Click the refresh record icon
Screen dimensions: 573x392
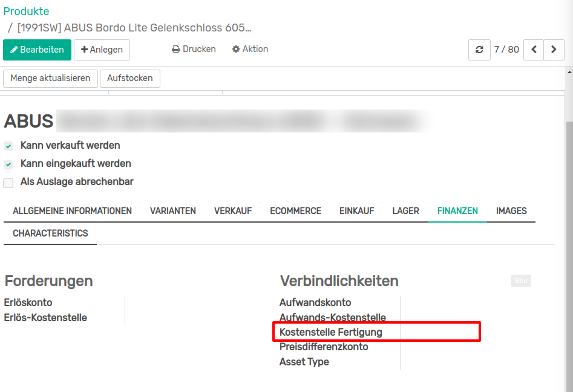(479, 50)
